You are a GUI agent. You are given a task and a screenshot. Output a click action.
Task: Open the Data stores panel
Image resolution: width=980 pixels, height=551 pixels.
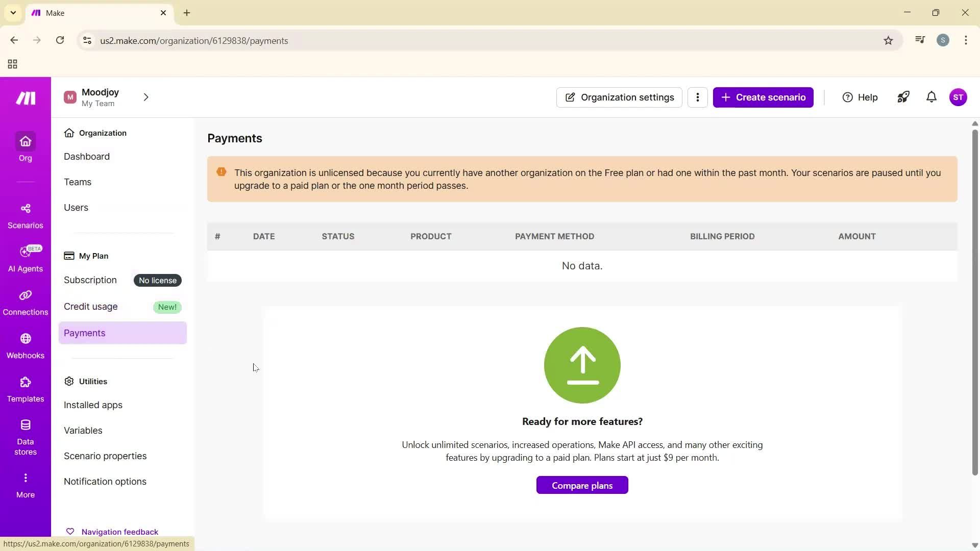(x=25, y=435)
